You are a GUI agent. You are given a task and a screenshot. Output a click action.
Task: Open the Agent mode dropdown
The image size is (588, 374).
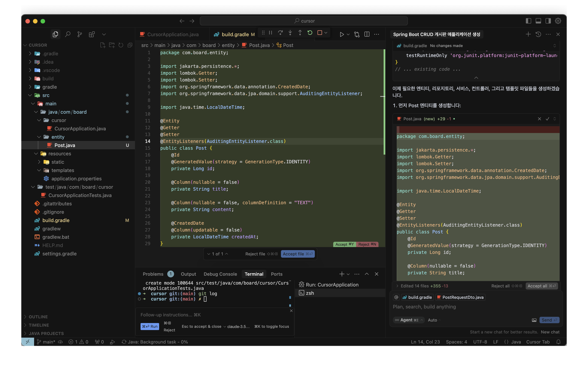409,320
